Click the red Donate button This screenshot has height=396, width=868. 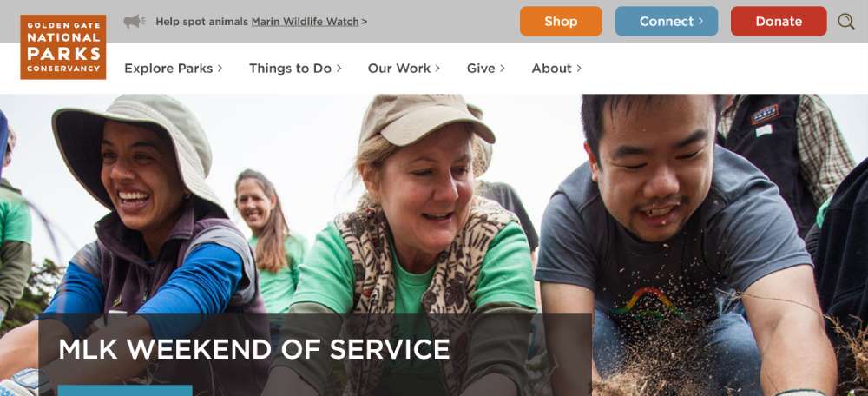pos(779,21)
